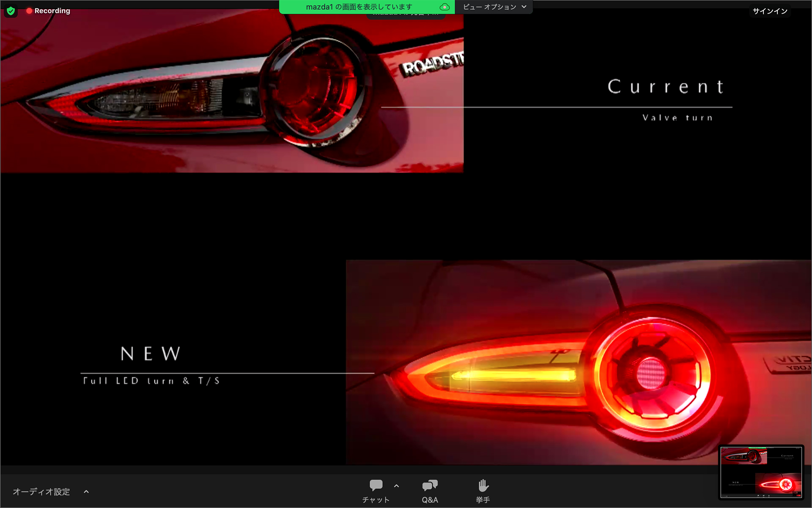812x508 pixels.
Task: Click the chevron arrow beside ビュー オプション
Action: click(524, 7)
